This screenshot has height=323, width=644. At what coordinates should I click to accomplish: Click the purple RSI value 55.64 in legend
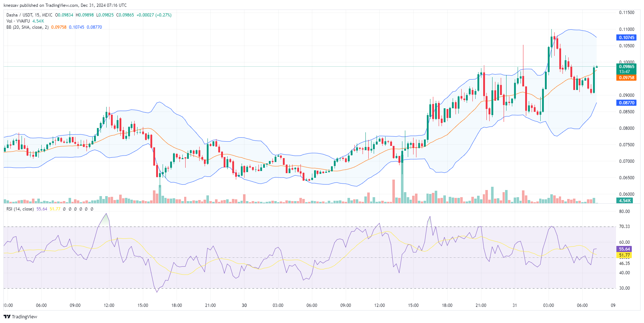(42, 209)
